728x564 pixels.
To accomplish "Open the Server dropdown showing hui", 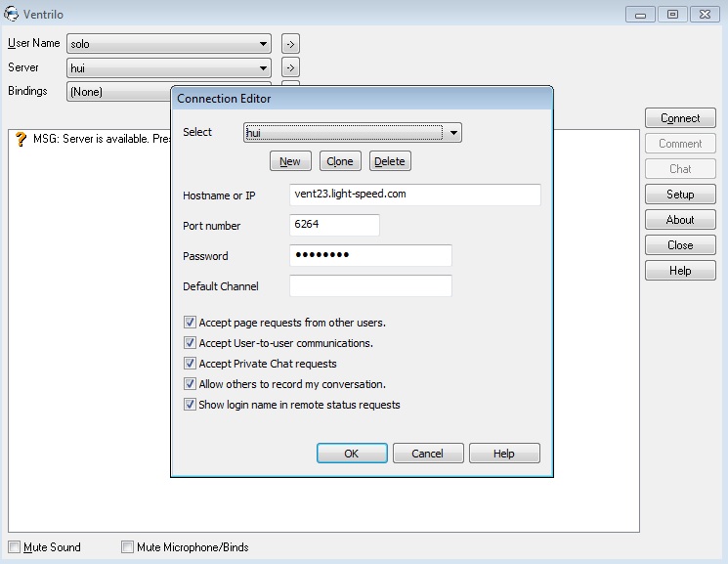I will pyautogui.click(x=169, y=67).
